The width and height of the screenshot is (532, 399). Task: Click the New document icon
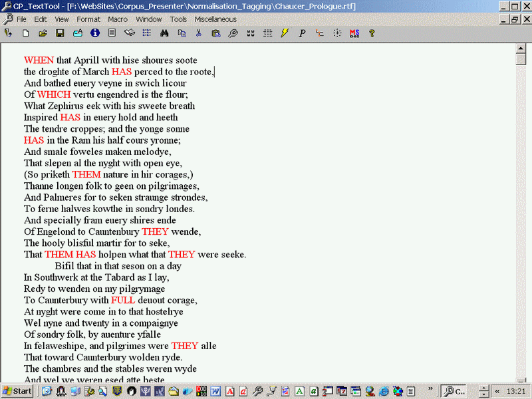click(x=25, y=33)
